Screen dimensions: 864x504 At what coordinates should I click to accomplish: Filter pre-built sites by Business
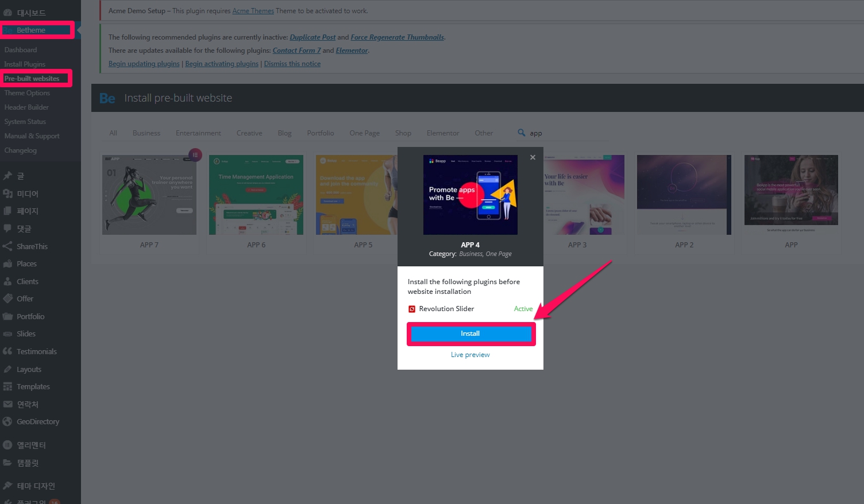pos(146,133)
